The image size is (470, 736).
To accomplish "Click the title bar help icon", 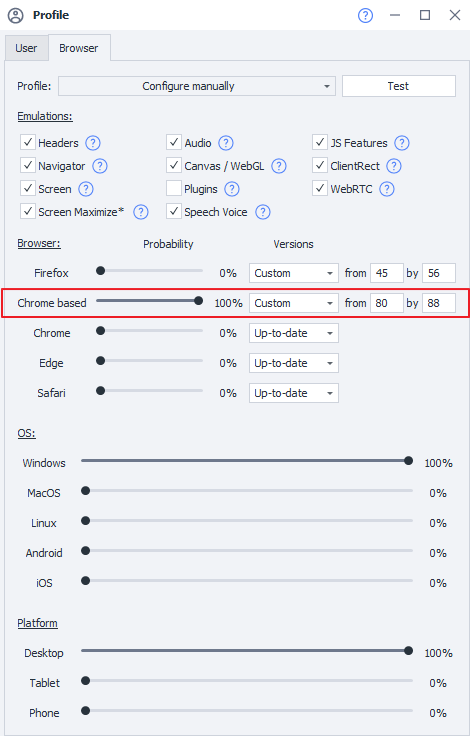I will (365, 15).
